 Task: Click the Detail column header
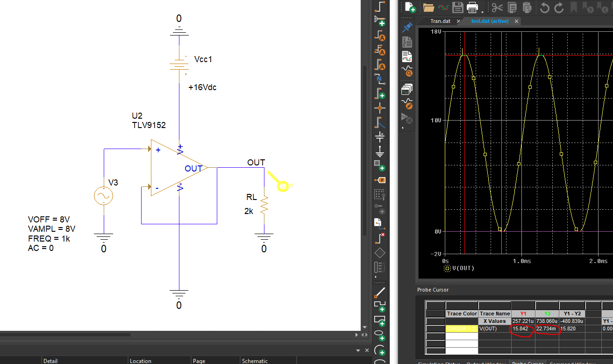tap(50, 361)
